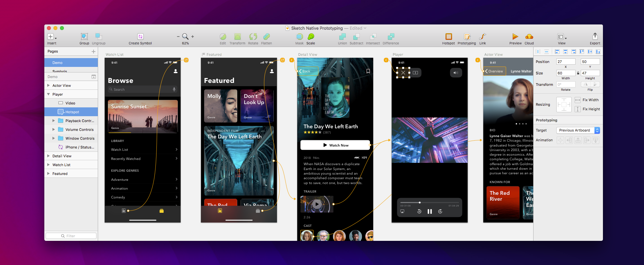Viewport: 644px width, 265px height.
Task: Toggle the size aspect ratio lock
Action: [x=578, y=73]
